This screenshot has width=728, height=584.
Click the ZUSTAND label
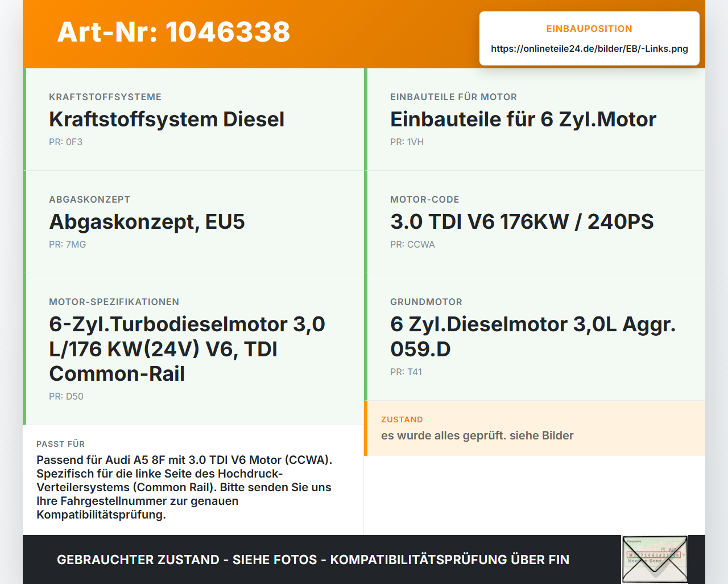tap(402, 420)
